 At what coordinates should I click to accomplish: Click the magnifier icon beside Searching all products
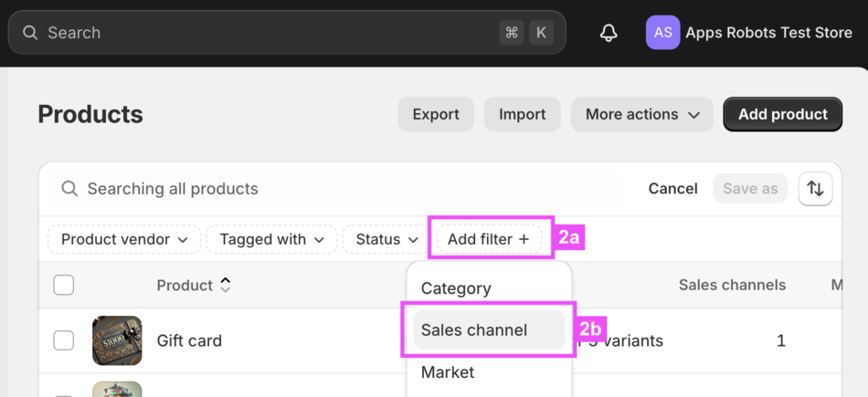(69, 189)
